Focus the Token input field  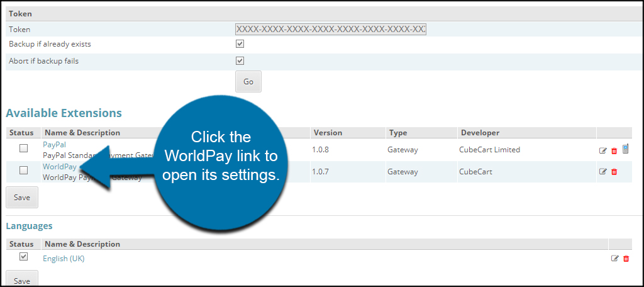tap(331, 30)
